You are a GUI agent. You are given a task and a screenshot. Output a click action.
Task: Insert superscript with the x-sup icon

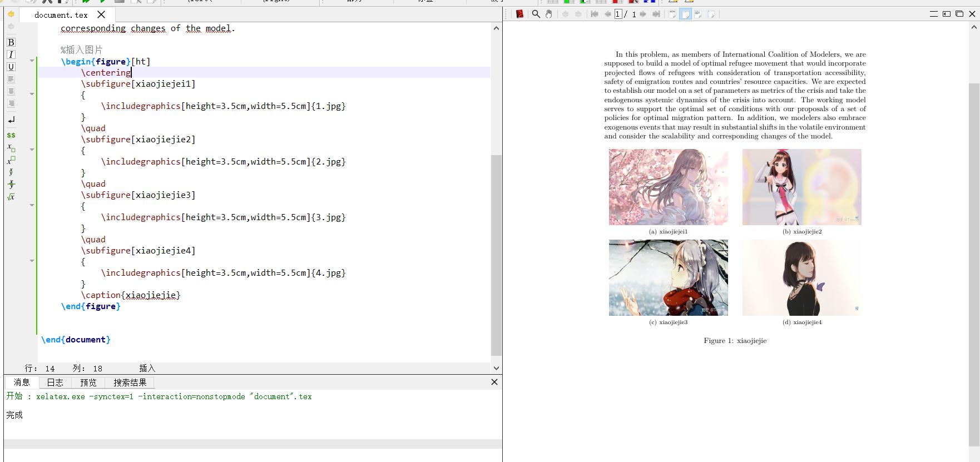[x=11, y=160]
